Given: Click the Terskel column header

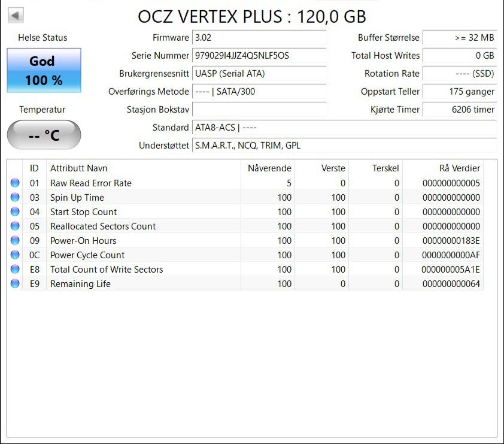Looking at the screenshot, I should tap(376, 168).
